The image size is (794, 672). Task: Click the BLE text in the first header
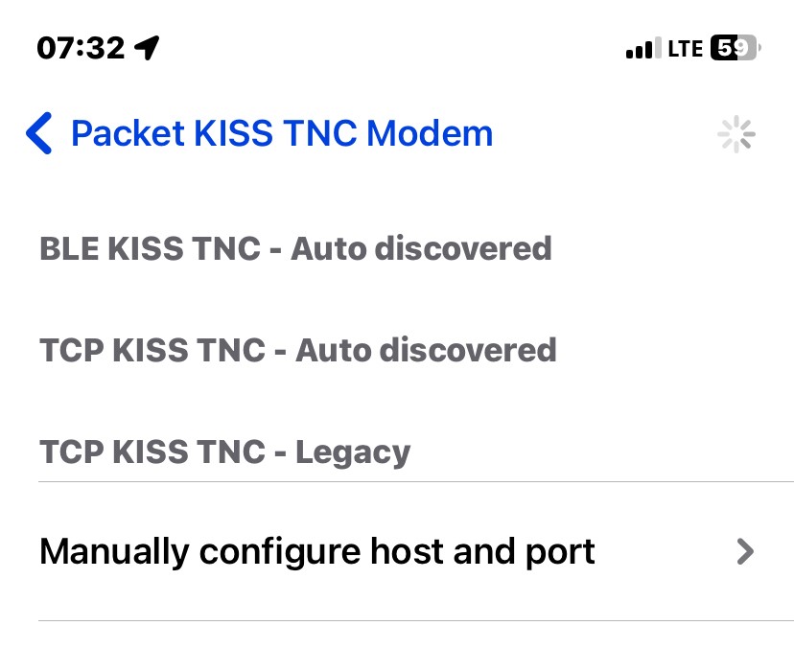[69, 248]
